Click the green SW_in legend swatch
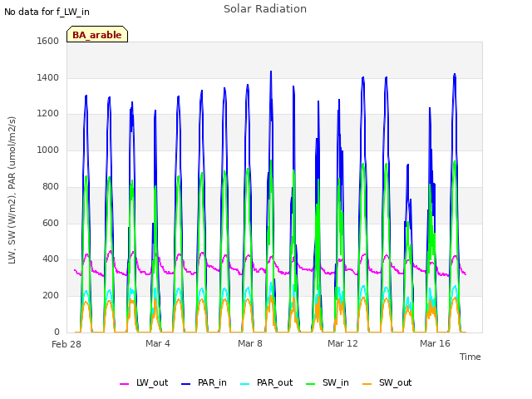Viewport: 532px width, 399px height. point(310,384)
